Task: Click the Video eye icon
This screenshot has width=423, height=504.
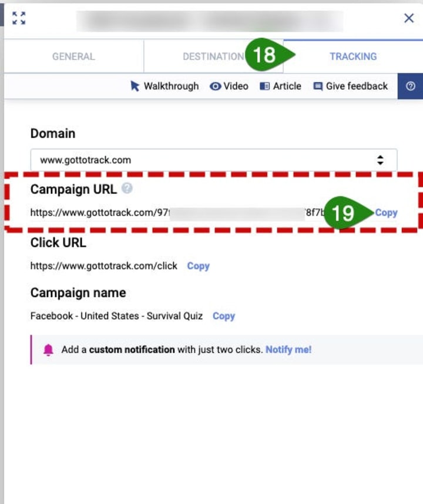Action: pyautogui.click(x=215, y=86)
